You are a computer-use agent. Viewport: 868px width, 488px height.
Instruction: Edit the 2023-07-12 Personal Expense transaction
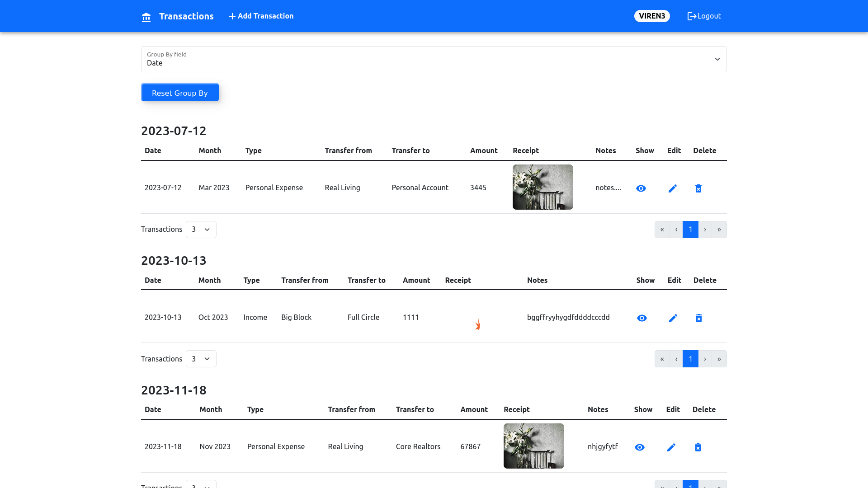point(673,188)
